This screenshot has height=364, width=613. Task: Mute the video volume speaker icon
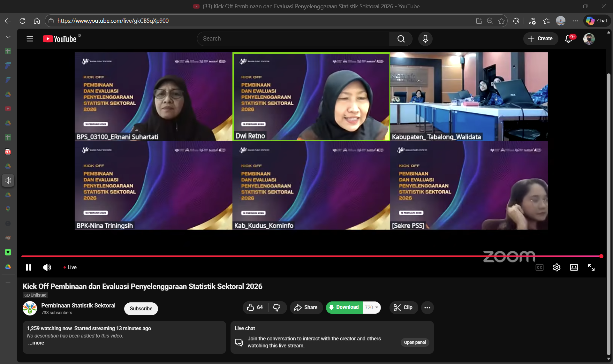pyautogui.click(x=47, y=268)
